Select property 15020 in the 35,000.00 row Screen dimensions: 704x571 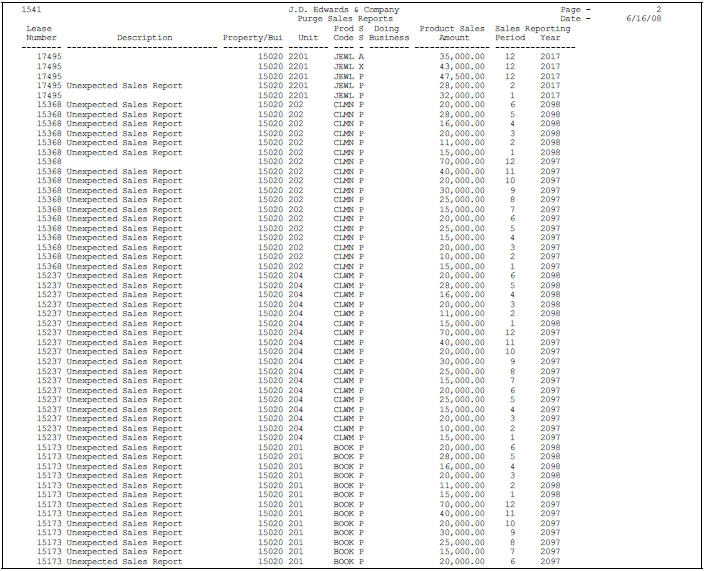pos(270,57)
